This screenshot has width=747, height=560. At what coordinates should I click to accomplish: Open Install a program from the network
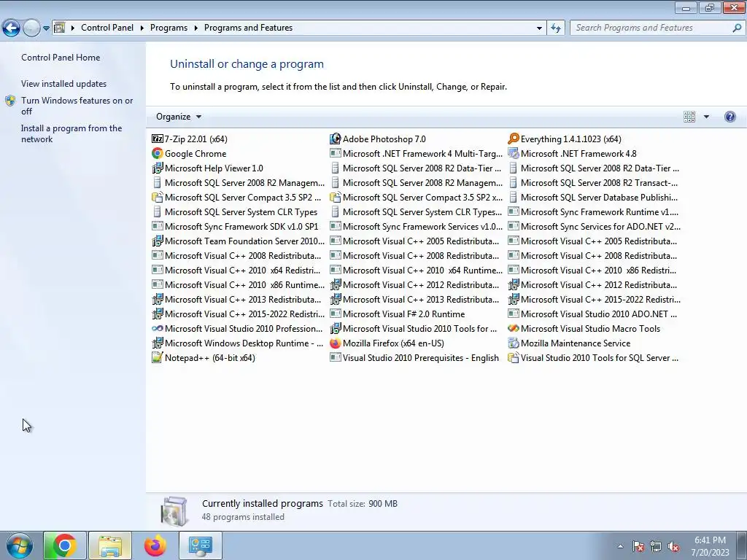(x=71, y=134)
